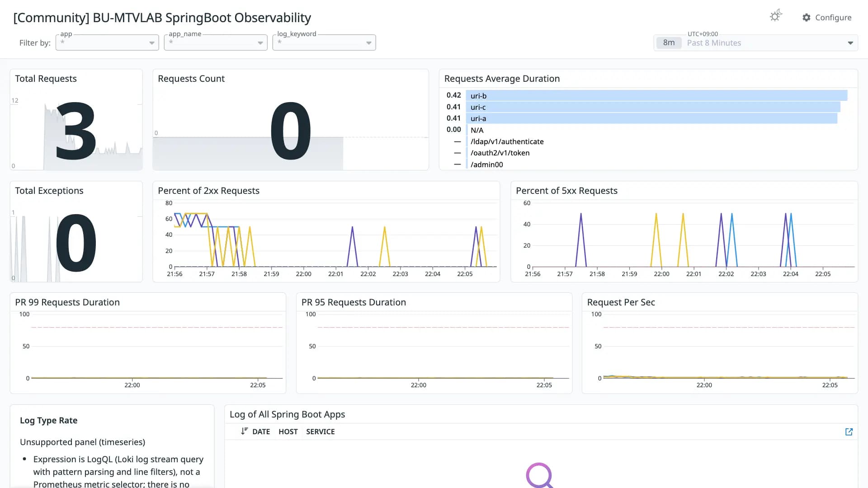Expand the Past 8 Minutes time range selector
The height and width of the screenshot is (488, 868).
point(755,43)
